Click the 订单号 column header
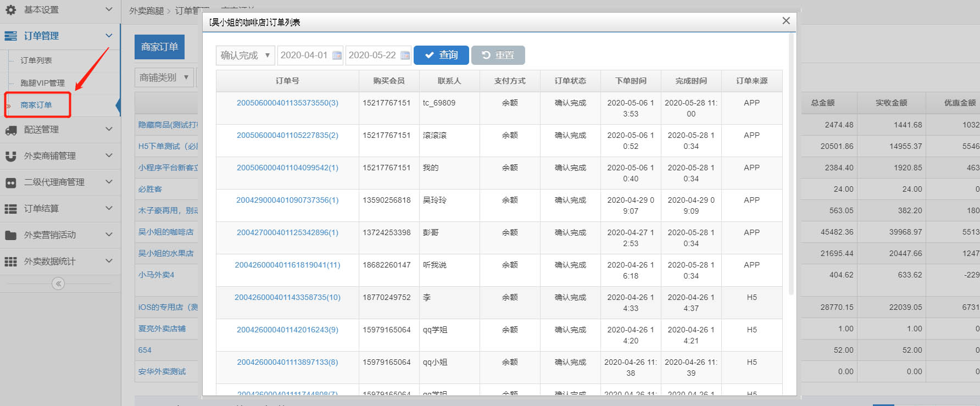 [287, 81]
